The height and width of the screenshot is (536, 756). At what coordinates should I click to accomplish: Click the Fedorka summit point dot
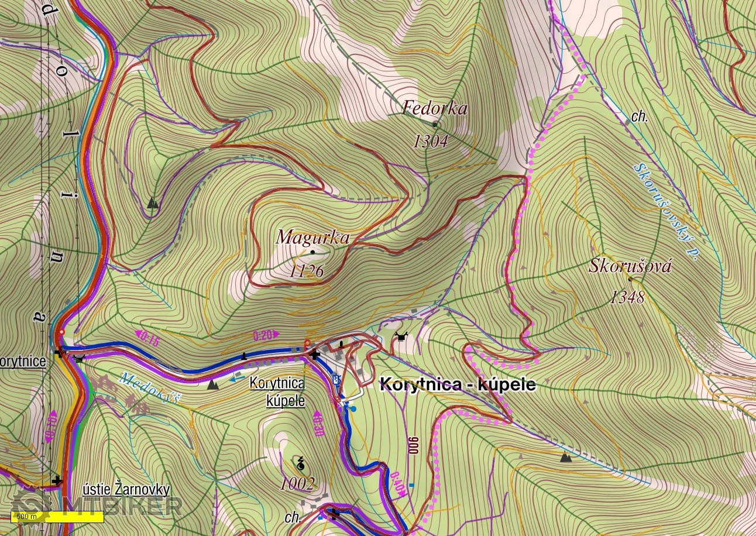click(434, 125)
